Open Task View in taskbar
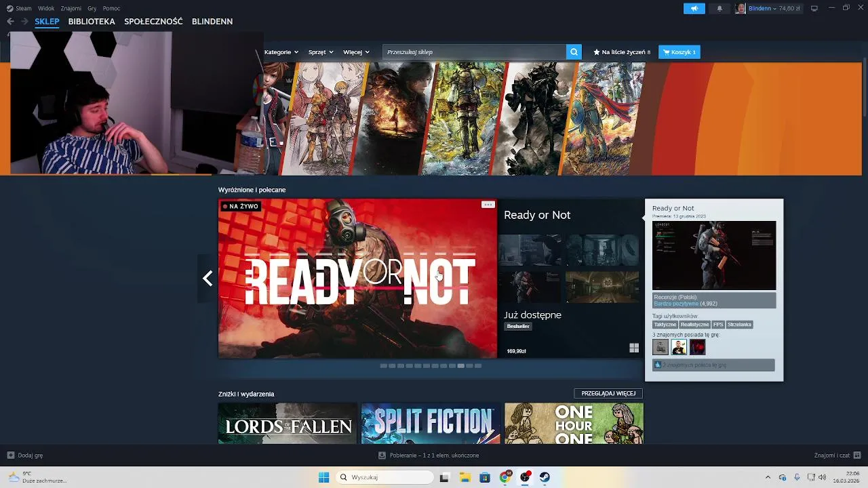This screenshot has width=868, height=488. pyautogui.click(x=444, y=477)
